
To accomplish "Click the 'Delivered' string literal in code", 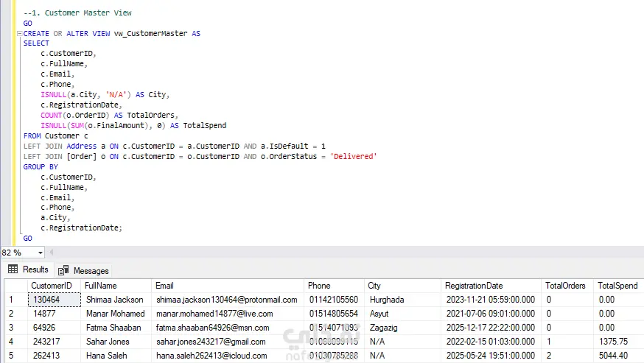I will [354, 156].
